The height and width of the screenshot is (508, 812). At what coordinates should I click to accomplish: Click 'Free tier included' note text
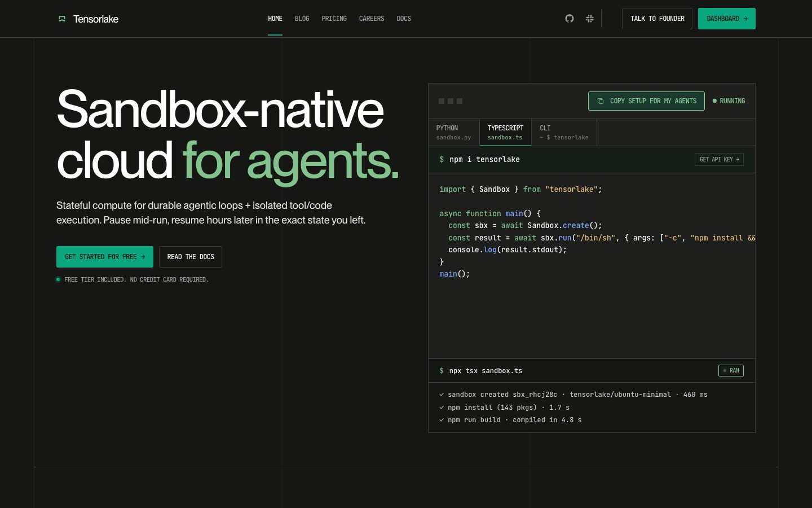click(136, 279)
